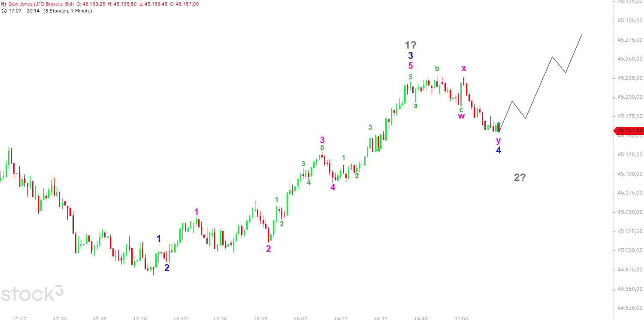Select the gray 1? wave label

click(411, 45)
